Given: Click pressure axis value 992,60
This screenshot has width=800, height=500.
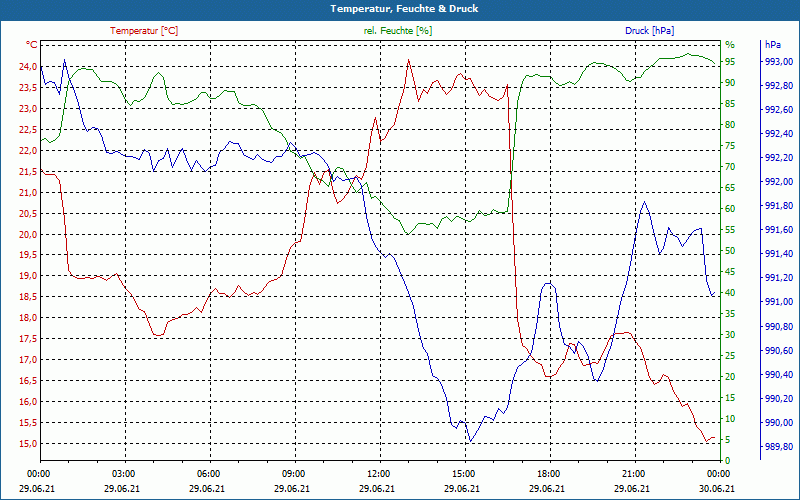Looking at the screenshot, I should coord(779,110).
